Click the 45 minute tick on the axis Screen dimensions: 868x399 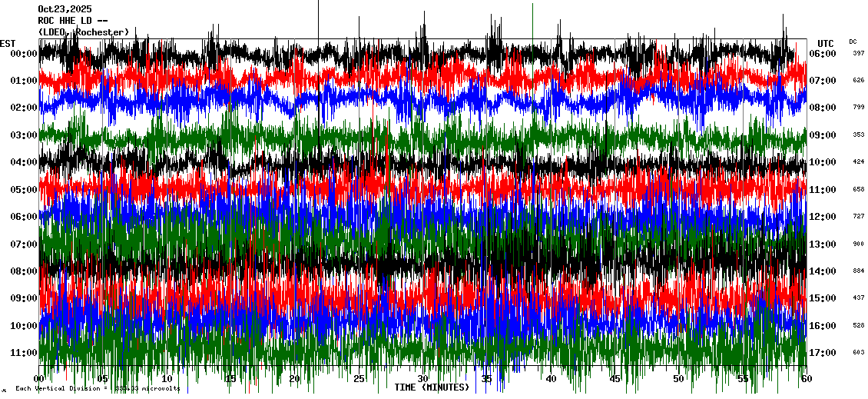(x=615, y=379)
